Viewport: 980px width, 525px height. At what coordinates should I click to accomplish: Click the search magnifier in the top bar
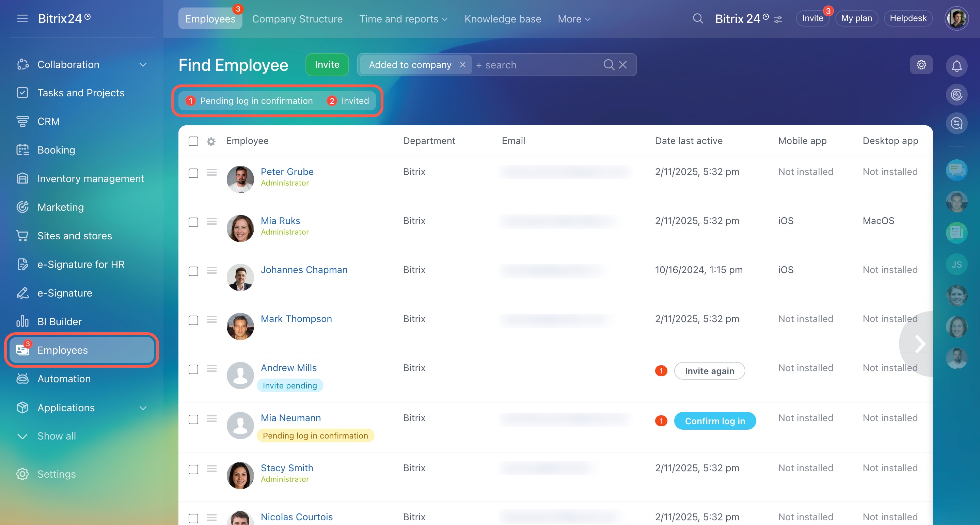[x=697, y=19]
